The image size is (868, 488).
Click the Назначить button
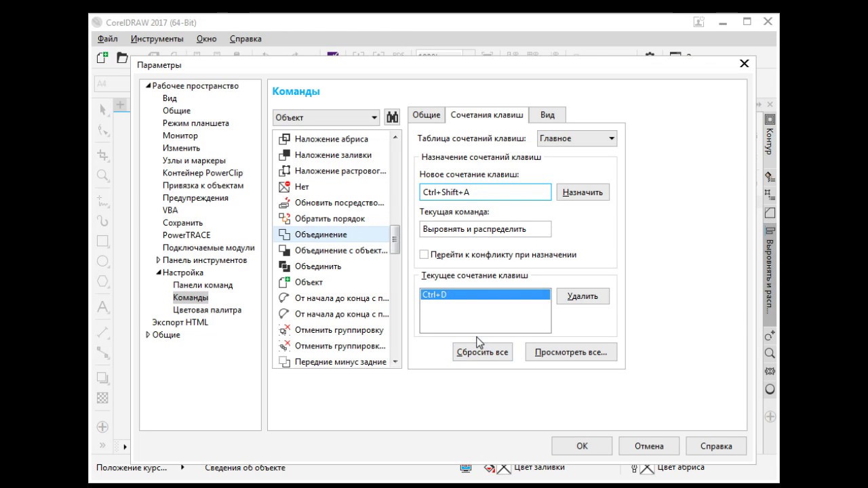click(x=583, y=192)
